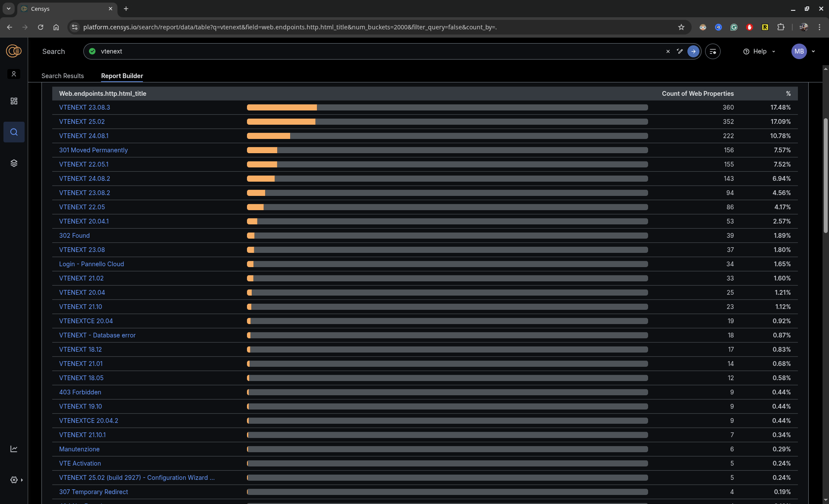Click the red extension icon in toolbar
Image resolution: width=829 pixels, height=504 pixels.
(750, 27)
